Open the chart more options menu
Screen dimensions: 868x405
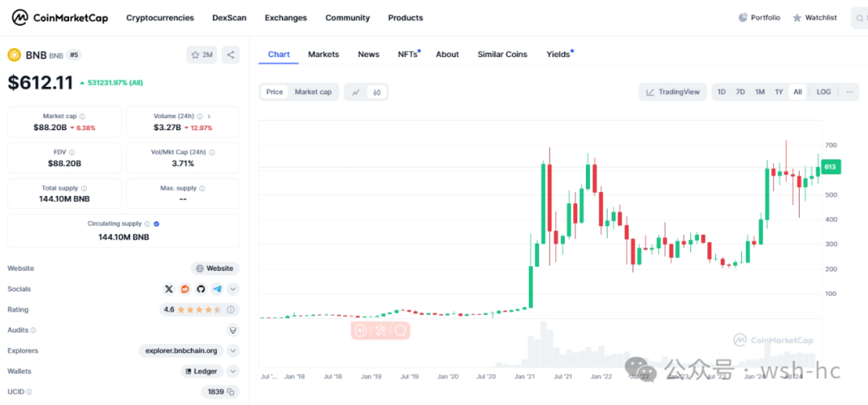pyautogui.click(x=850, y=92)
